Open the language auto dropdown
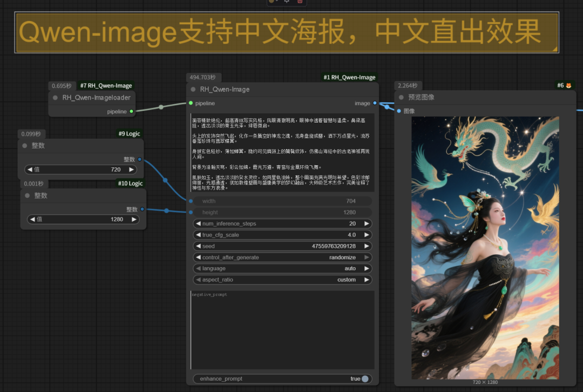583x392 pixels. pyautogui.click(x=282, y=268)
